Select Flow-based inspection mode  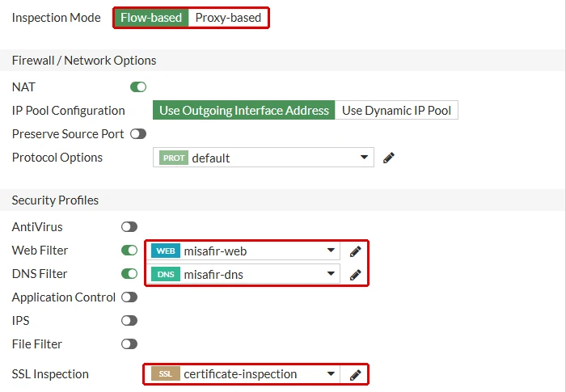click(x=151, y=18)
